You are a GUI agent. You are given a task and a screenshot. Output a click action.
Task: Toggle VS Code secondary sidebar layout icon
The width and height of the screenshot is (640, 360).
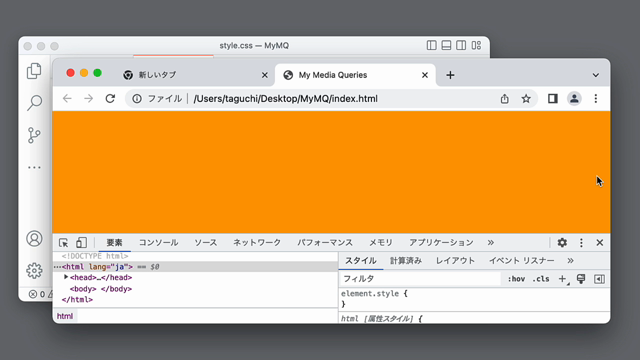click(461, 45)
